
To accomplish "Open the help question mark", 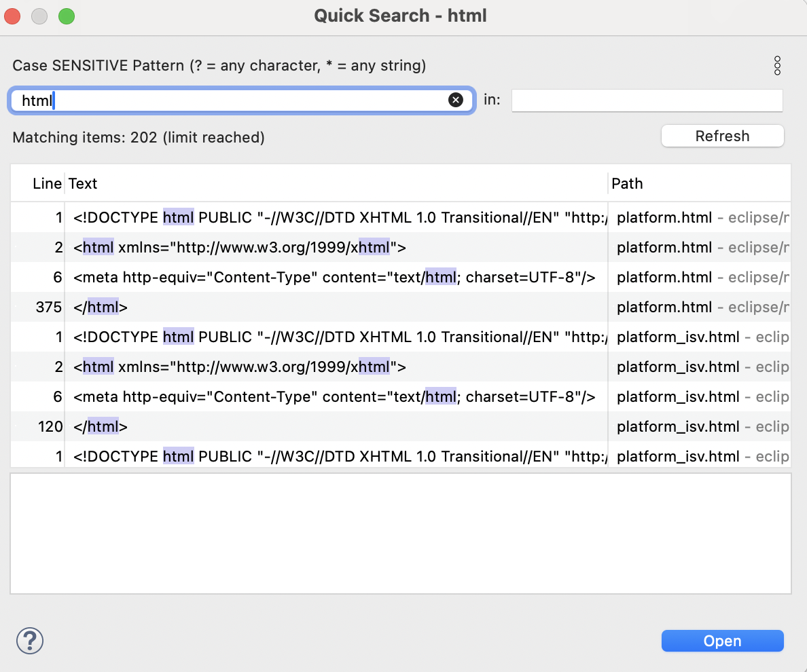I will [30, 641].
